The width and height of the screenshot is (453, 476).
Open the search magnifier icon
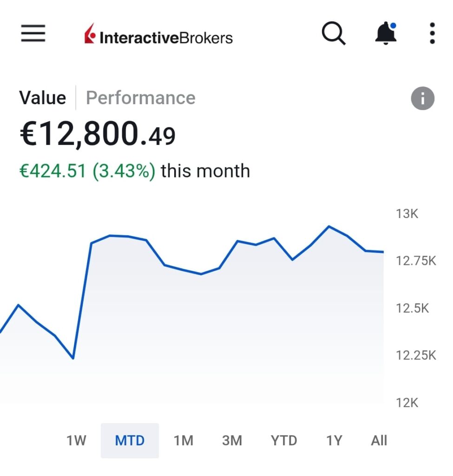[334, 34]
